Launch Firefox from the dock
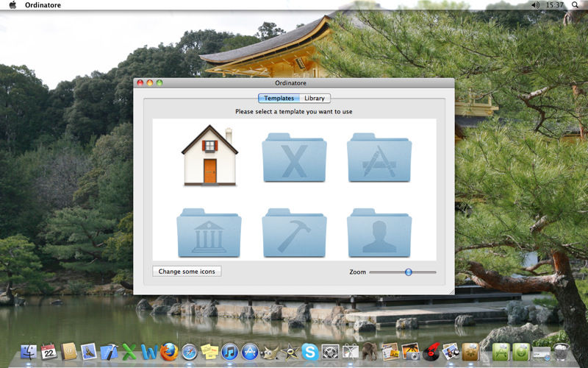The width and height of the screenshot is (588, 368). click(x=170, y=352)
